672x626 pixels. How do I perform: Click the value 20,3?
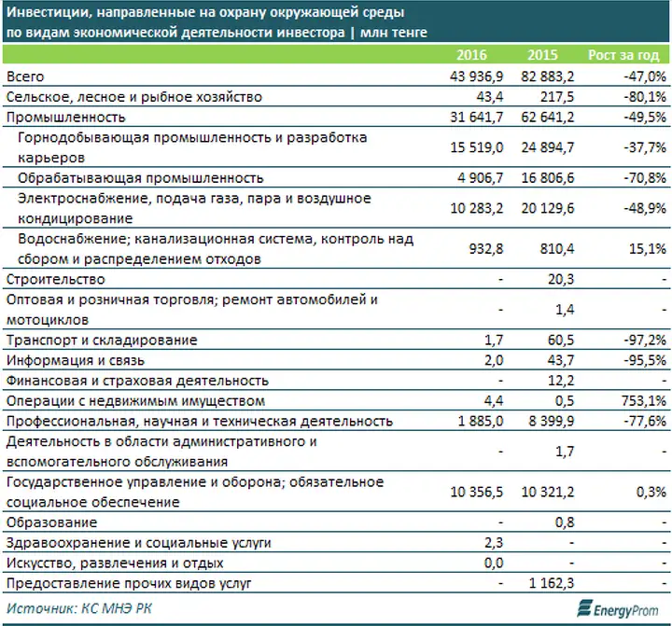pyautogui.click(x=561, y=279)
